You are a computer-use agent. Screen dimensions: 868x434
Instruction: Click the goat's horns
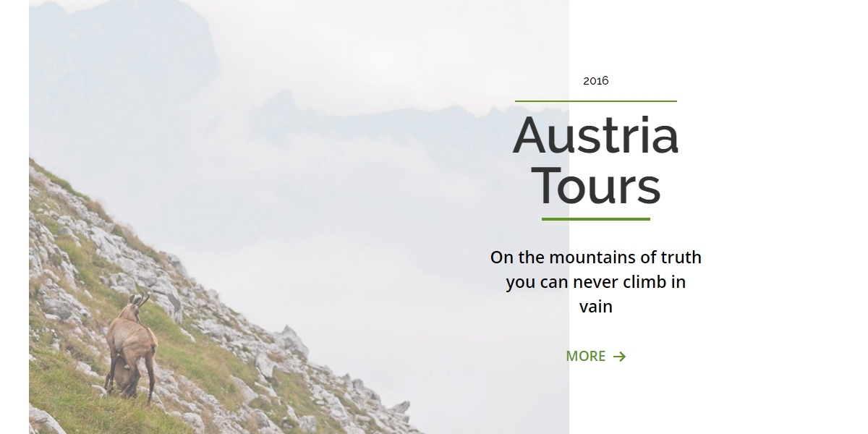tap(140, 298)
